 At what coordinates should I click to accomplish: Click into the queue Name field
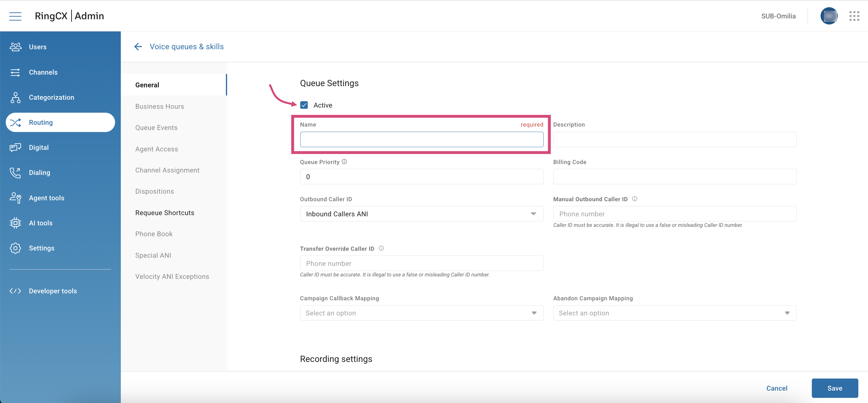[421, 140]
